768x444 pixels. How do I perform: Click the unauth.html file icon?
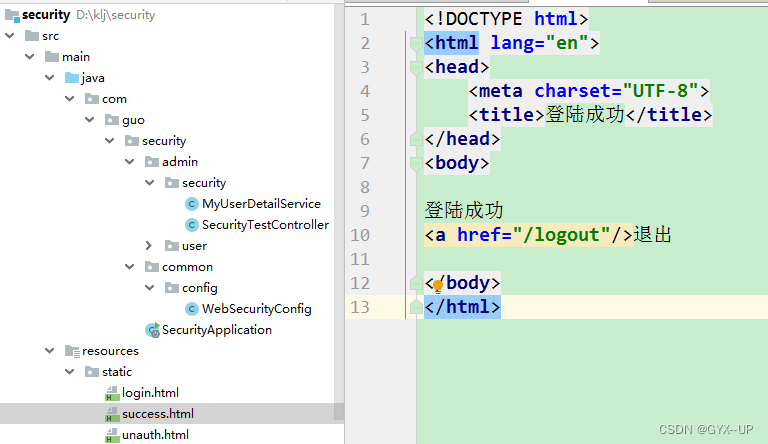pyautogui.click(x=112, y=435)
